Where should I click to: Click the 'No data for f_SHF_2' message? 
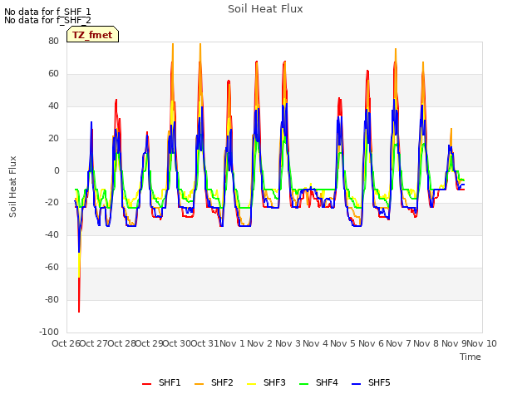[47, 20]
